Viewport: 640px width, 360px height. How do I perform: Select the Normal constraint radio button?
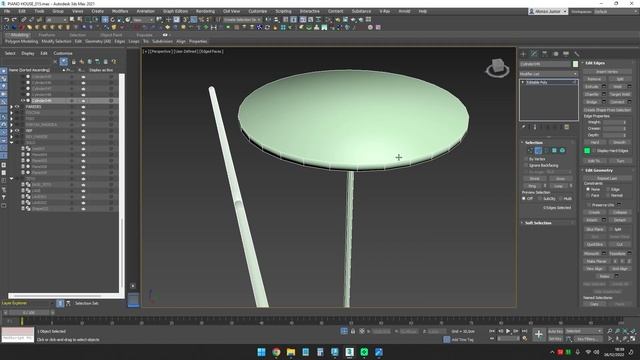(x=608, y=196)
